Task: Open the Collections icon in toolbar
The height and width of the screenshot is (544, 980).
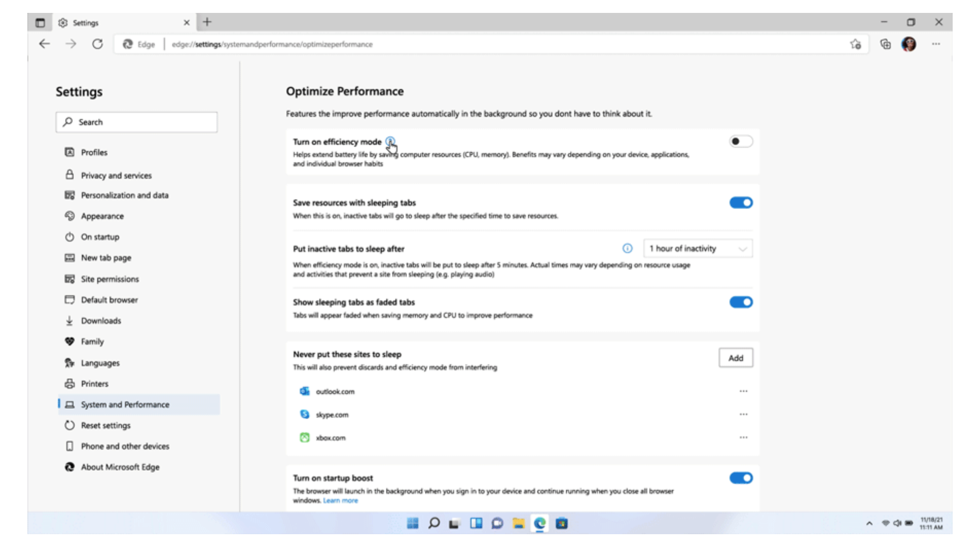Action: pos(885,44)
